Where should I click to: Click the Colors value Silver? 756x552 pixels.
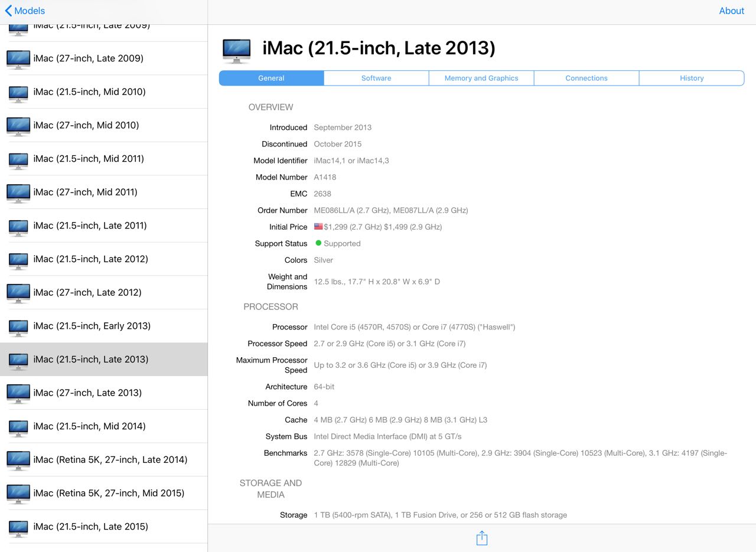(x=324, y=260)
